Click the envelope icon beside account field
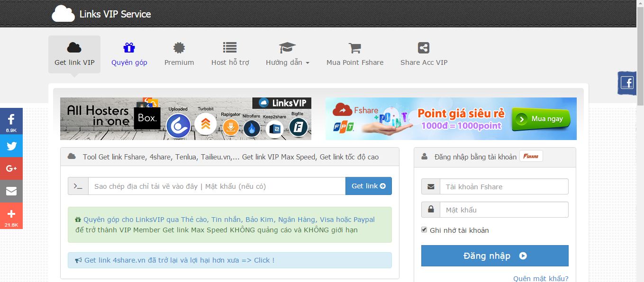The width and height of the screenshot is (644, 282). point(431,186)
